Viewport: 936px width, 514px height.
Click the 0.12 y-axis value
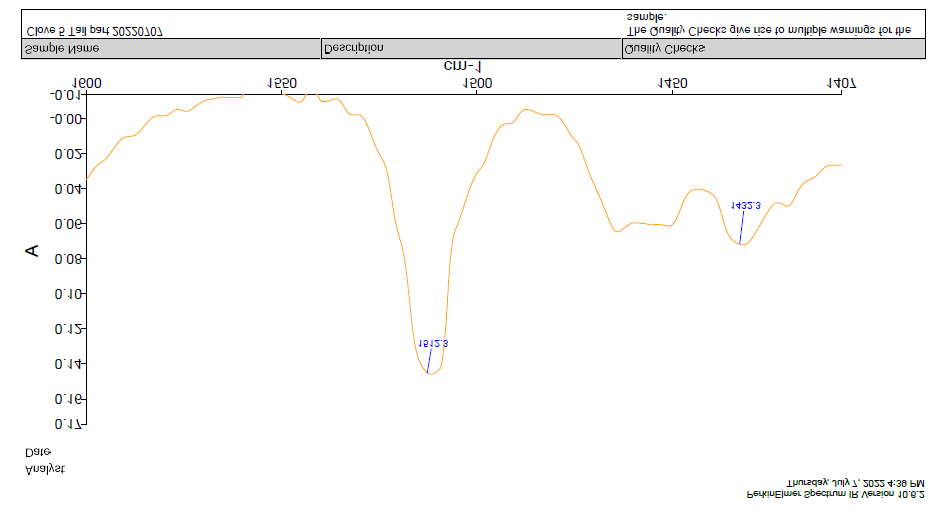click(67, 329)
